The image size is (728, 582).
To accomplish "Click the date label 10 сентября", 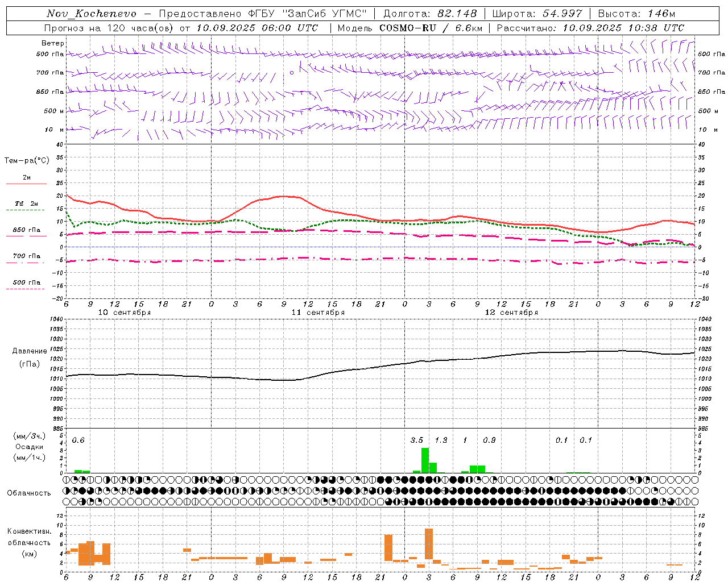I will (125, 313).
